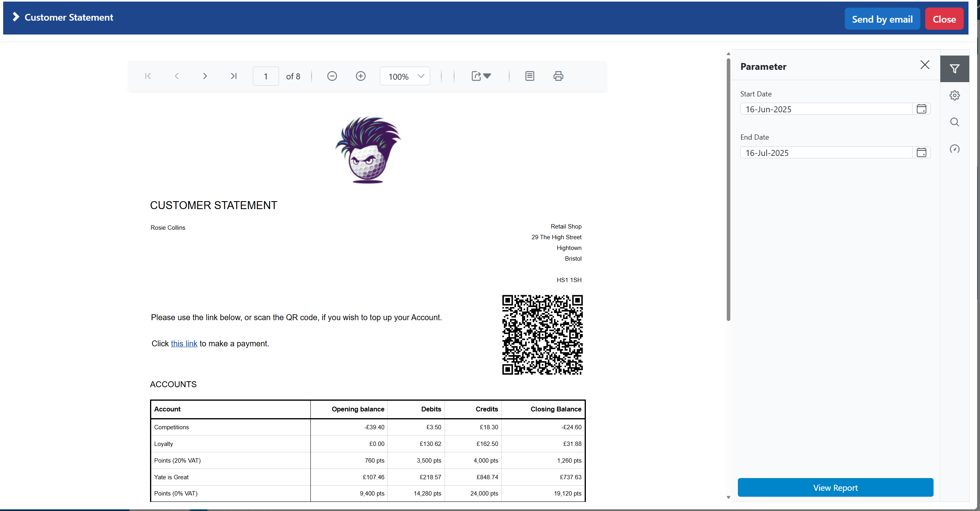This screenshot has width=980, height=511.
Task: Click the View Report button
Action: (x=835, y=488)
